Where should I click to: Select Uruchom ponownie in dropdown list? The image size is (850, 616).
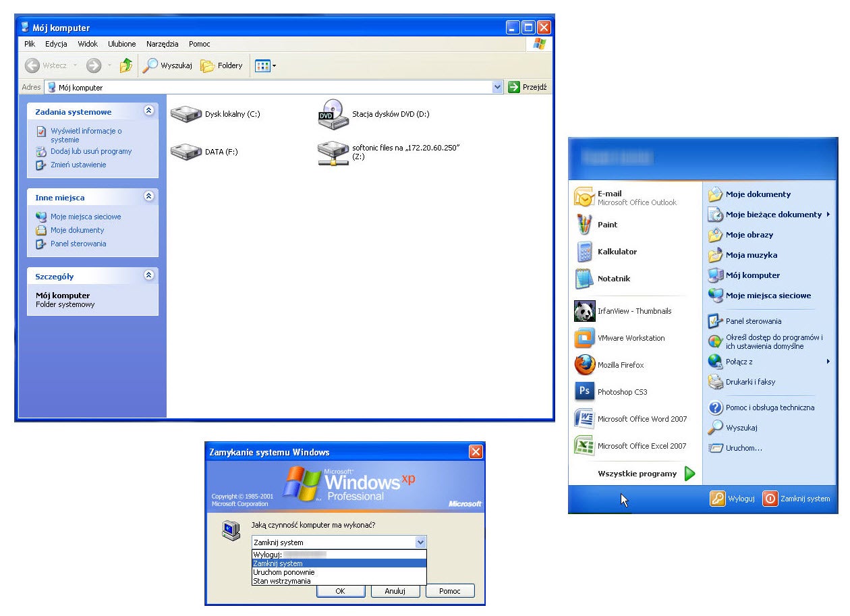click(339, 571)
